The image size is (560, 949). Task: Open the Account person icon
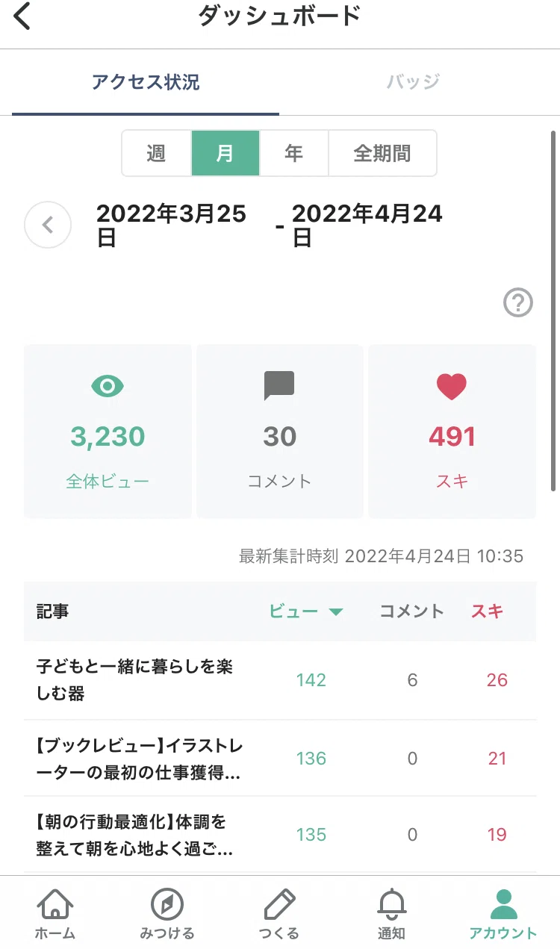[x=503, y=904]
